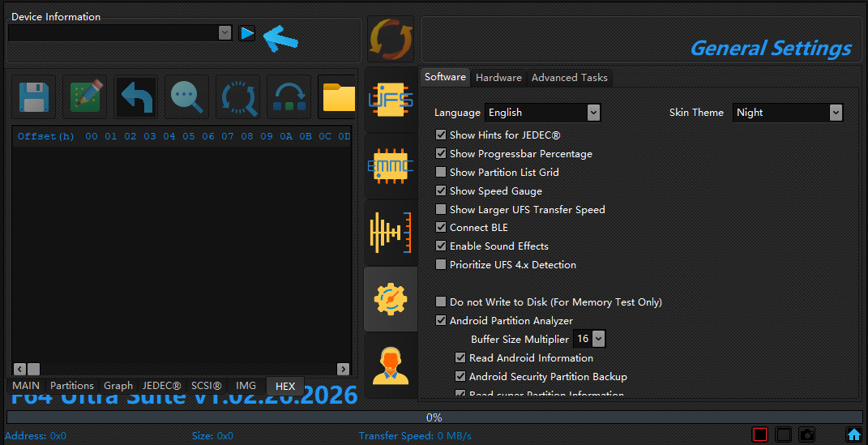Open the UFS chip section
The height and width of the screenshot is (445, 868).
[390, 101]
